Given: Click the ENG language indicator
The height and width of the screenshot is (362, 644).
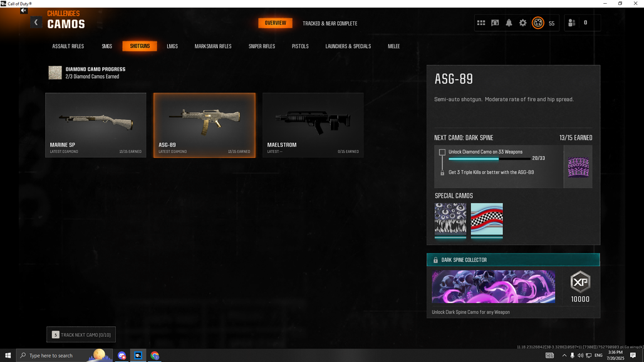Looking at the screenshot, I should click(598, 356).
